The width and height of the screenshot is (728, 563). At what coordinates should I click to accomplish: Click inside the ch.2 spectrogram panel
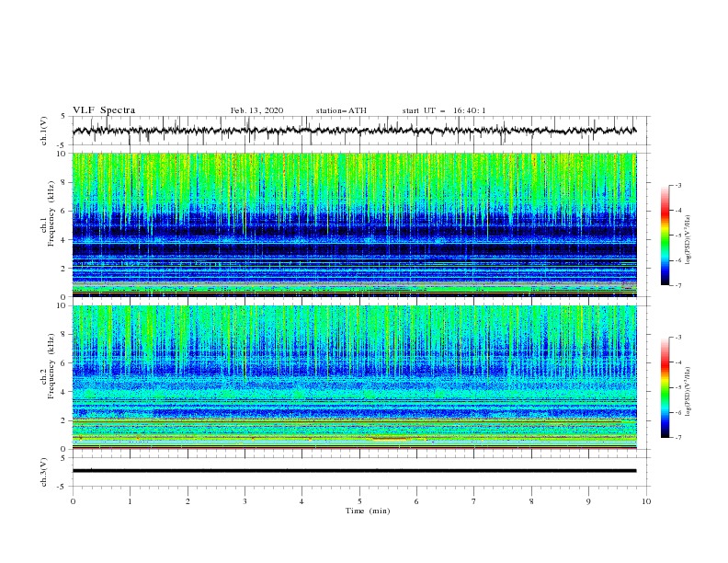(x=354, y=377)
